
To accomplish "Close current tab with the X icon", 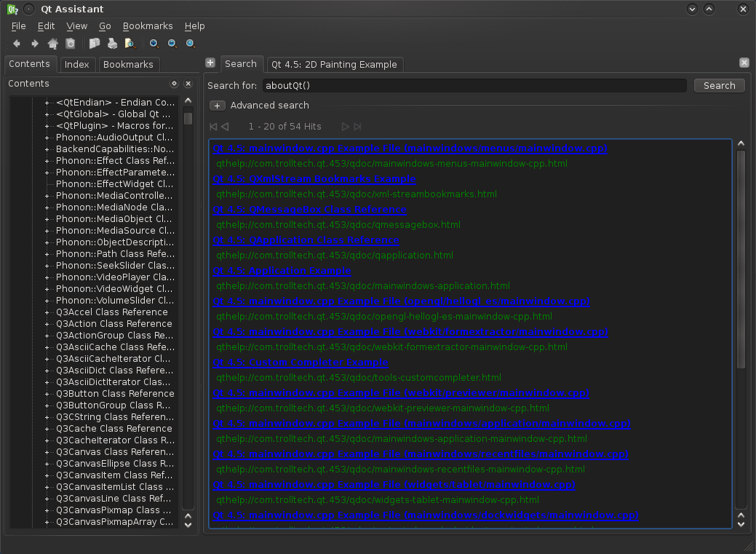I will click(744, 63).
